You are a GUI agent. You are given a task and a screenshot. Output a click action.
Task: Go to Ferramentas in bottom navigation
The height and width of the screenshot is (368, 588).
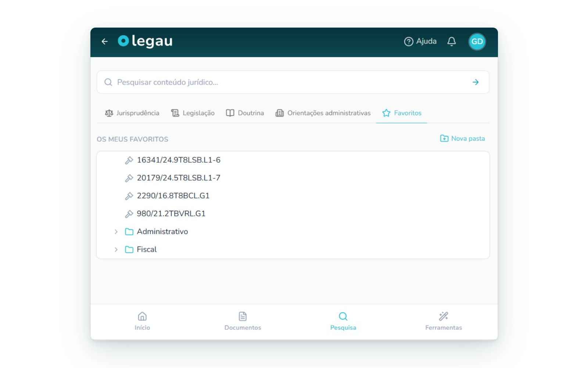pyautogui.click(x=444, y=321)
